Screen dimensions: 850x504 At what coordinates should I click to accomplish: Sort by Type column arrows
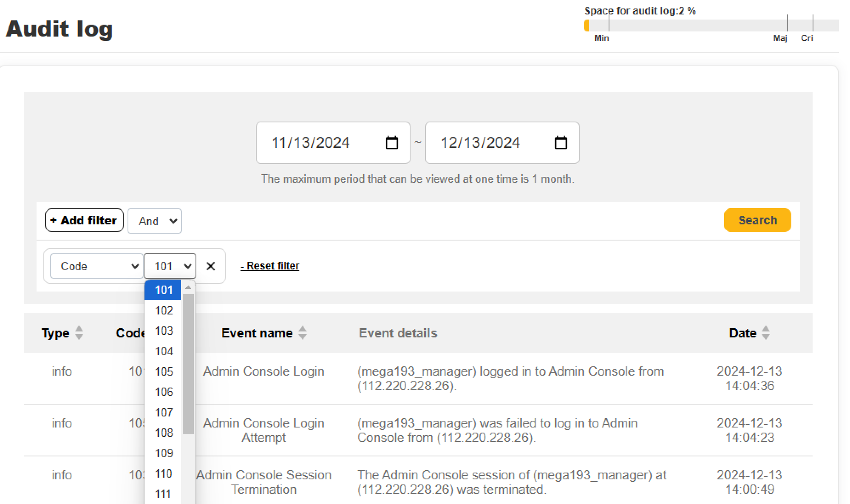point(79,333)
